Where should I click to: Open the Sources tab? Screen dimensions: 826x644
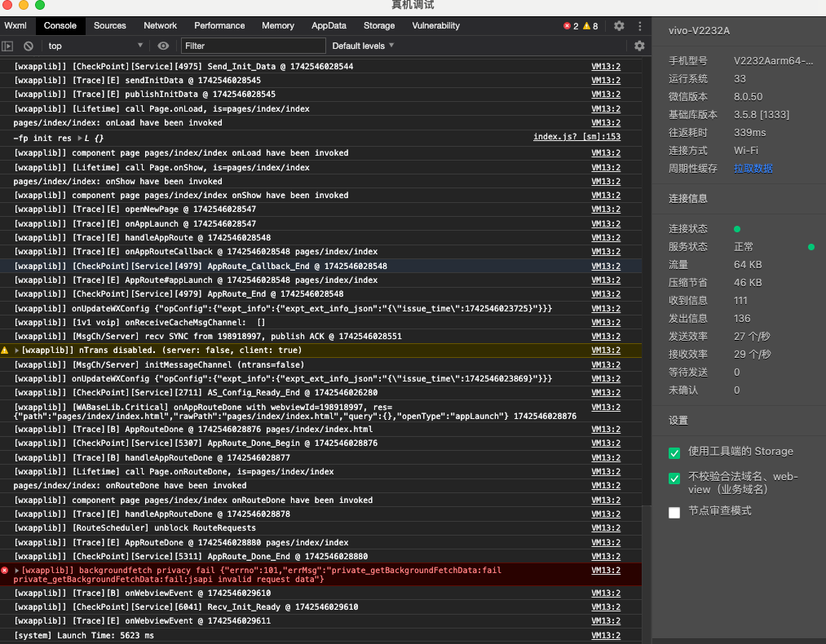[x=109, y=25]
